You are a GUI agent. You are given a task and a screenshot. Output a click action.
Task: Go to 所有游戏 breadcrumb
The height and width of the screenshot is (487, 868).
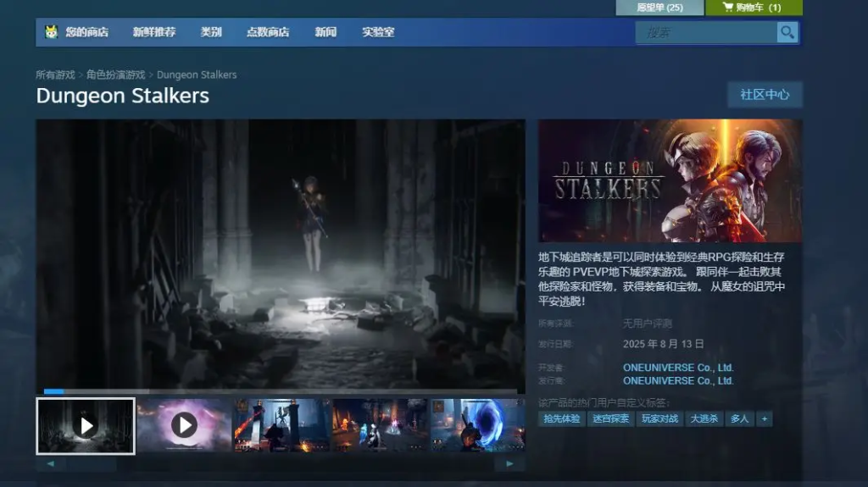55,75
